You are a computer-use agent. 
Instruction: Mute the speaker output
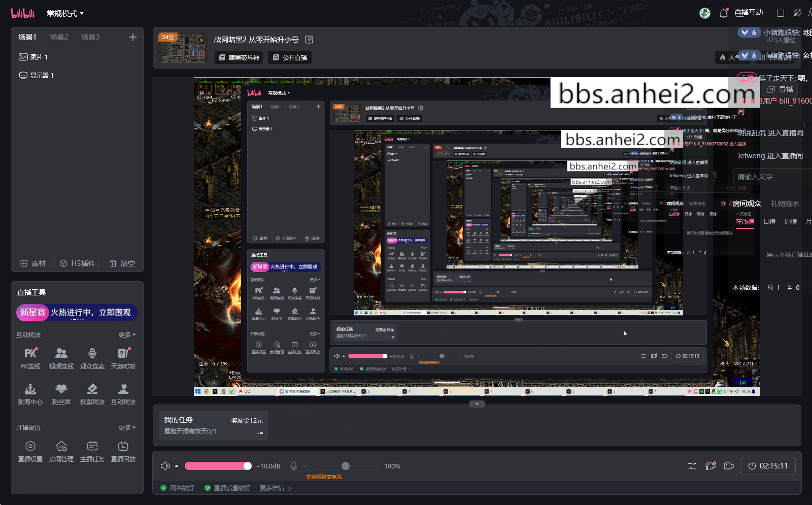pyautogui.click(x=165, y=466)
